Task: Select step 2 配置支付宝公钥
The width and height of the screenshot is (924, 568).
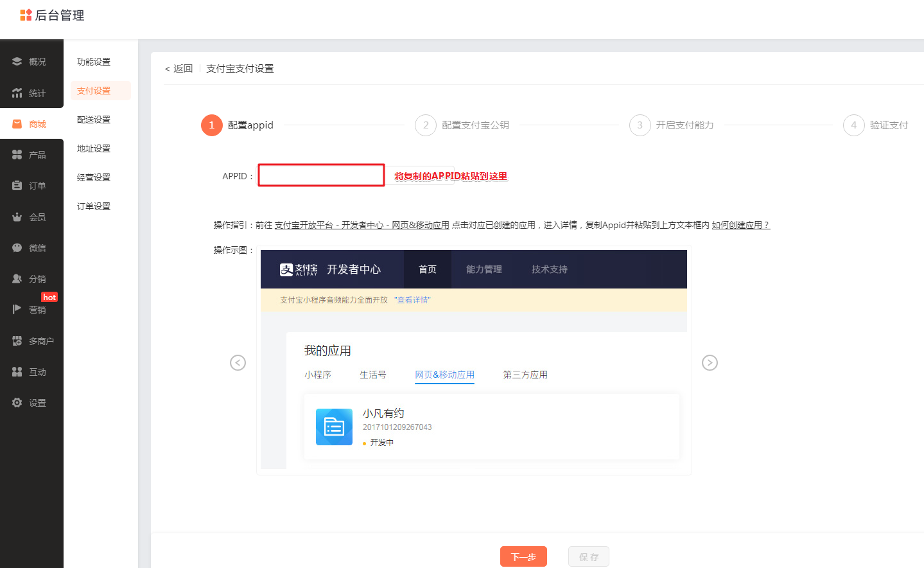Action: 462,125
